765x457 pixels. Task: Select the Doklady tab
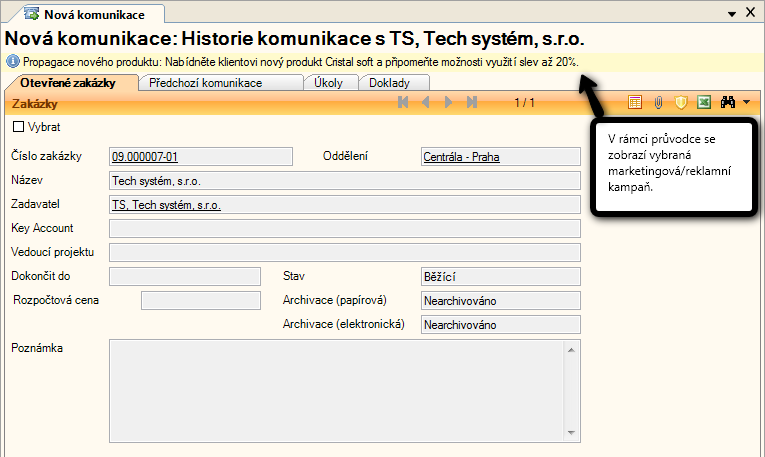pyautogui.click(x=390, y=83)
